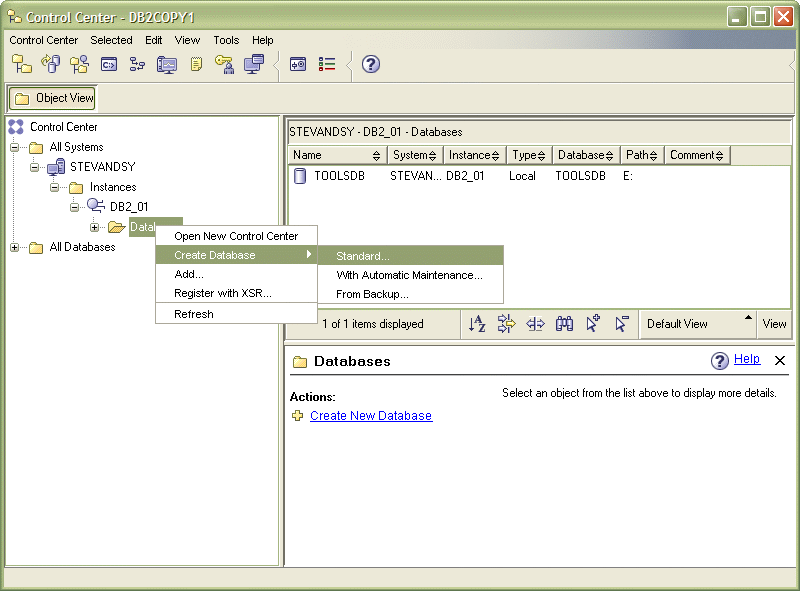The height and width of the screenshot is (591, 800).
Task: Click the Sort A-Z icon
Action: click(x=477, y=324)
